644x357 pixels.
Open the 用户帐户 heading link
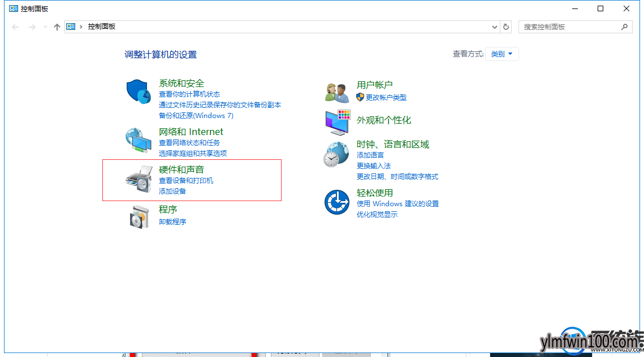pyautogui.click(x=374, y=85)
